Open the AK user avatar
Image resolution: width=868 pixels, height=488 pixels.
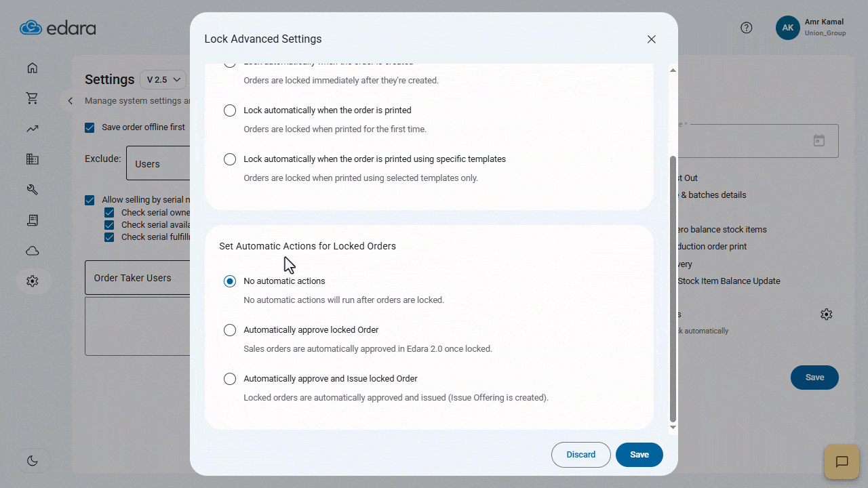pos(788,28)
